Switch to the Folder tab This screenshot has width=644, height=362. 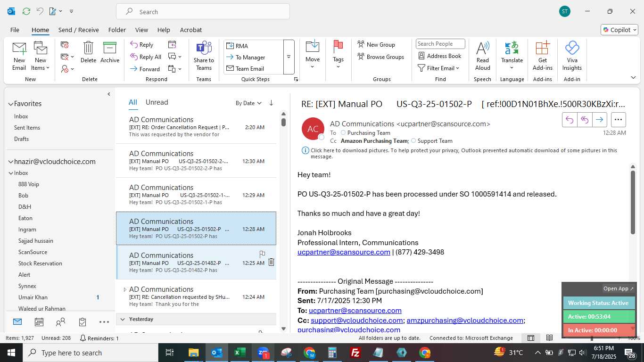117,30
